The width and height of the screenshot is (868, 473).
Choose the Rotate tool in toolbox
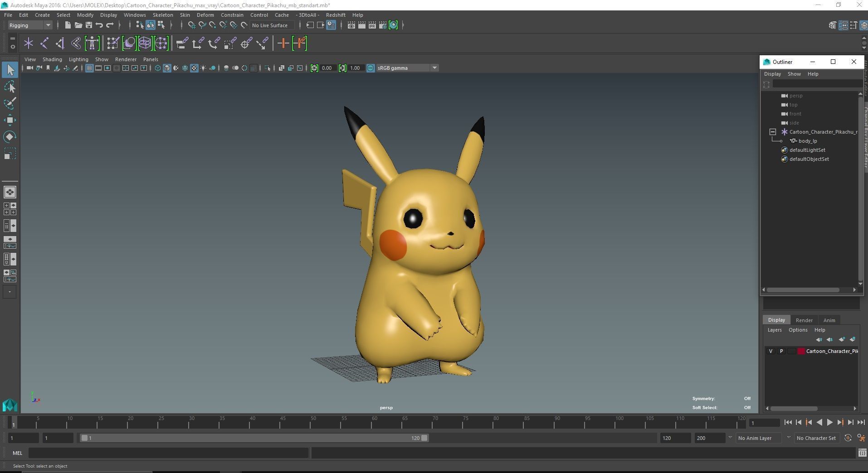[10, 137]
